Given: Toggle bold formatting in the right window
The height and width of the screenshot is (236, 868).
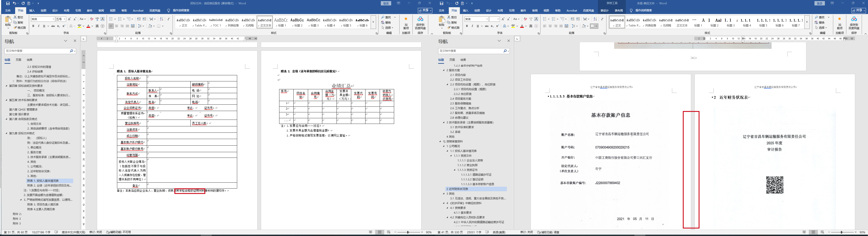Looking at the screenshot, I should point(467,26).
